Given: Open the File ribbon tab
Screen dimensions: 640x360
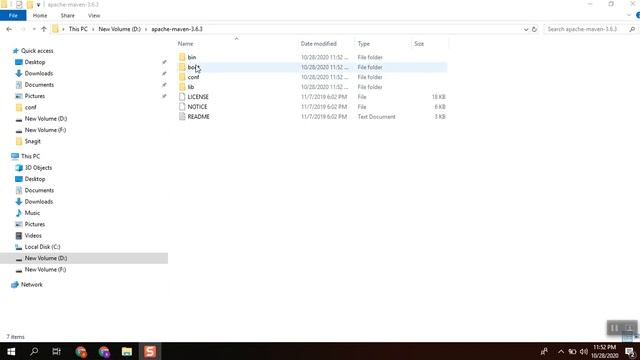Looking at the screenshot, I should 13,16.
